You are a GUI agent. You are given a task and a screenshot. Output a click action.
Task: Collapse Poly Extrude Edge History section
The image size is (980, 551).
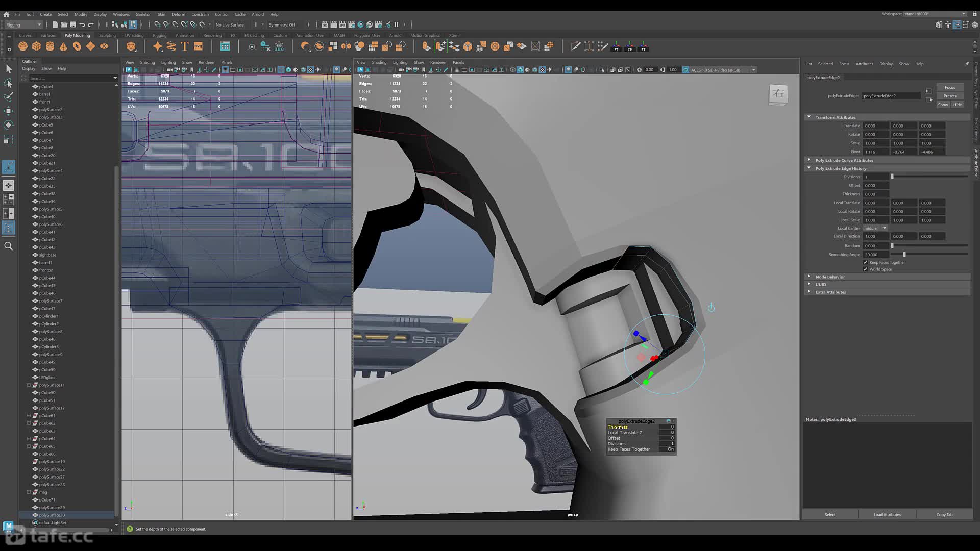809,168
